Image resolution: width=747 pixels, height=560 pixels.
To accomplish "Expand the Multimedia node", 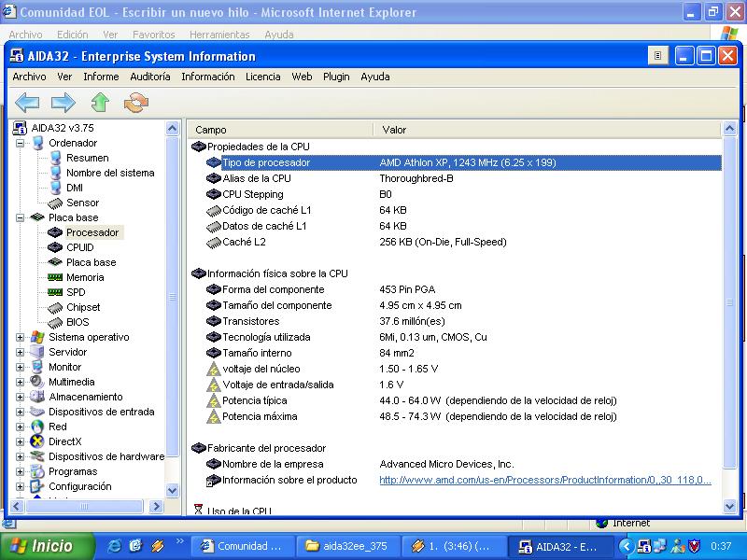I will (20, 382).
